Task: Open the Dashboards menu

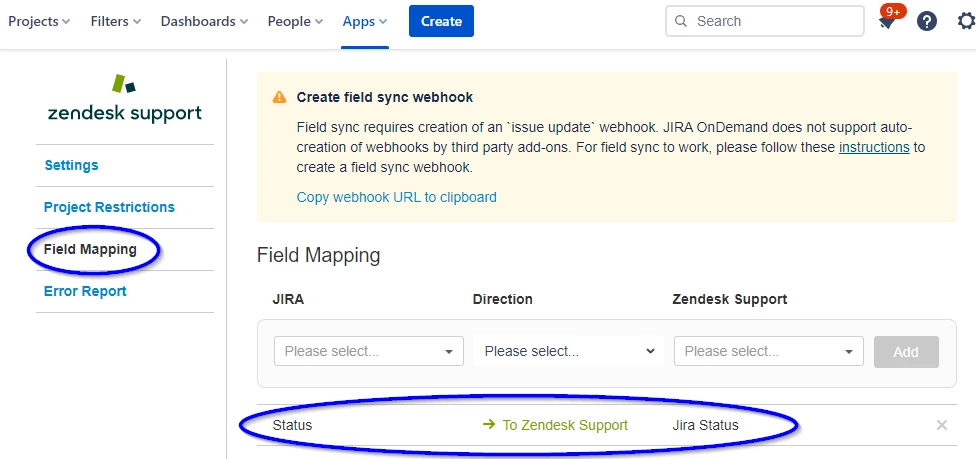Action: tap(204, 21)
